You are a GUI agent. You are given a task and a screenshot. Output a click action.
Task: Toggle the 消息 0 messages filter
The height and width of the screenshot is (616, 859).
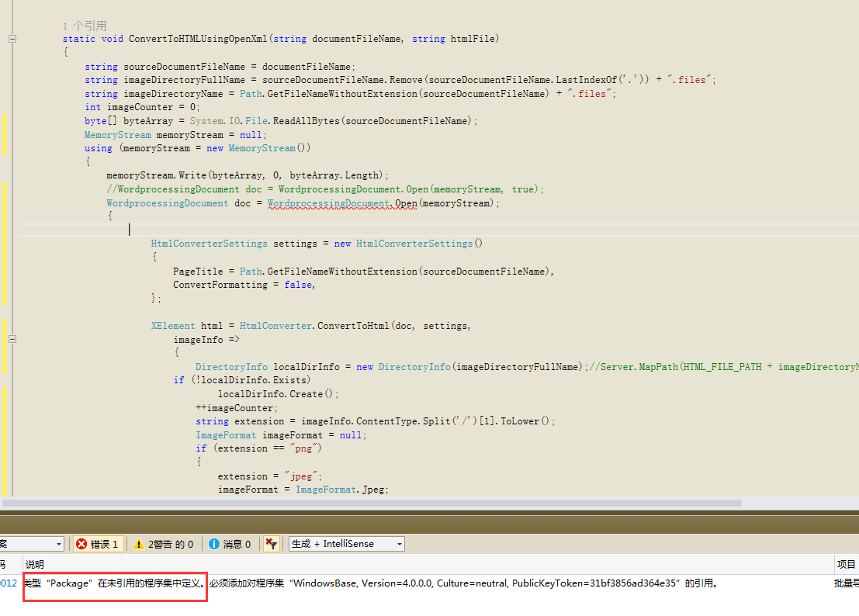(230, 544)
